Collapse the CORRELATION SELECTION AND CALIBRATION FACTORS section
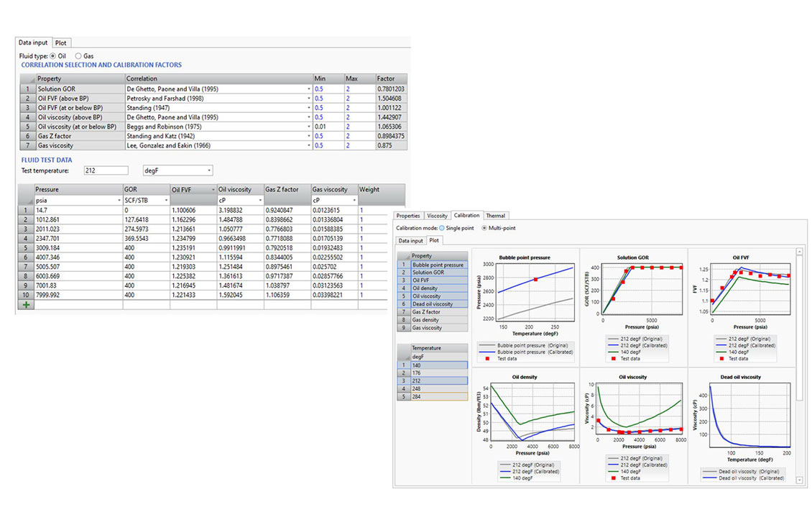The width and height of the screenshot is (812, 525). pos(101,65)
